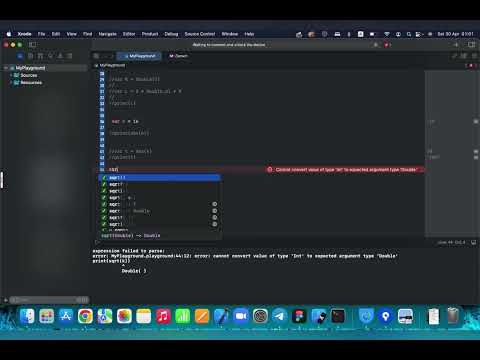Image resolution: width=480 pixels, height=360 pixels.
Task: Click the add plus button in toolbar
Action: coord(456,45)
